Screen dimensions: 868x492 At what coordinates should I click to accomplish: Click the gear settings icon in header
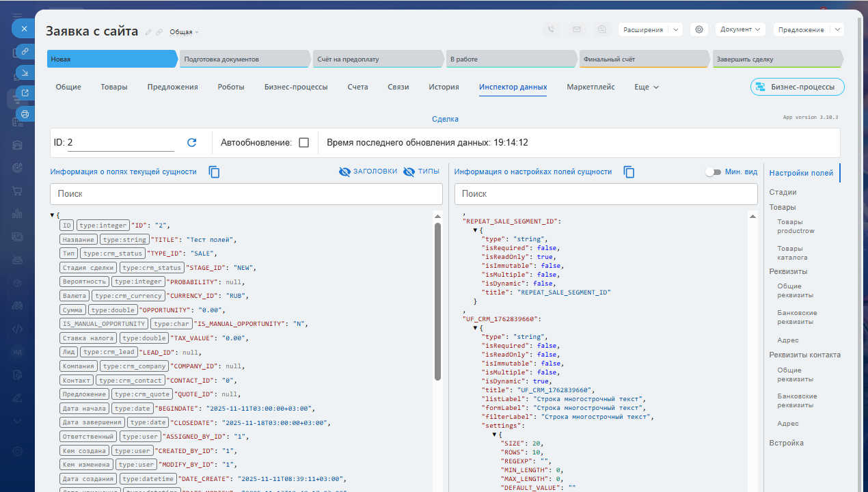699,29
